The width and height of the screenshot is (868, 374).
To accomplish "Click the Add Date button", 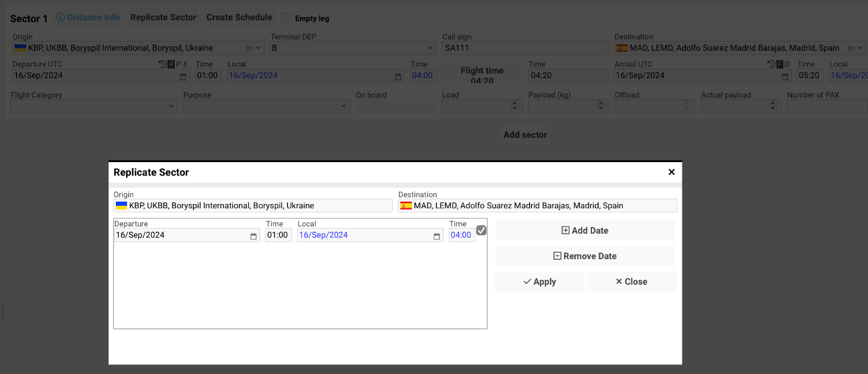I will 584,230.
